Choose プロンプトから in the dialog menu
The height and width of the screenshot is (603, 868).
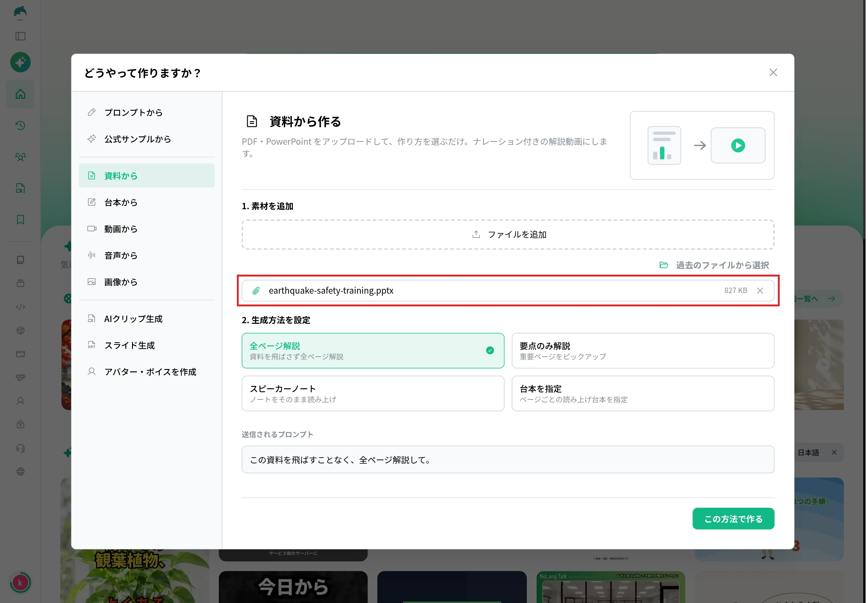[146, 112]
